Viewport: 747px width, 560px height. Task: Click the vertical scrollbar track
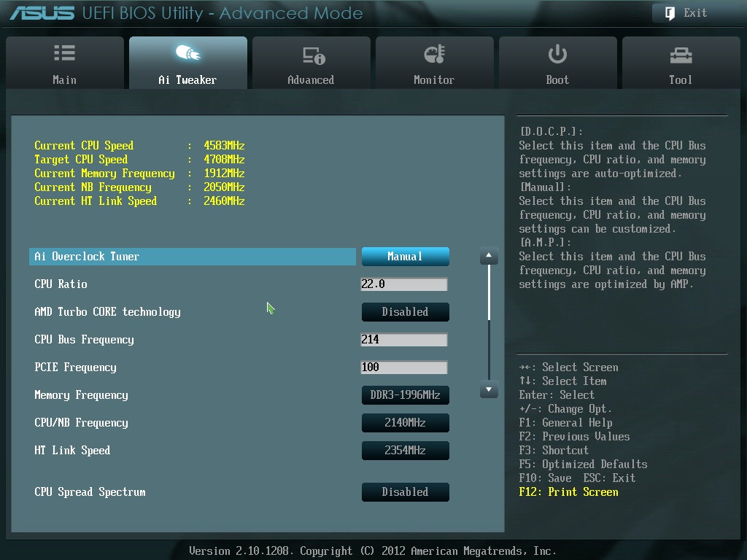(489, 322)
